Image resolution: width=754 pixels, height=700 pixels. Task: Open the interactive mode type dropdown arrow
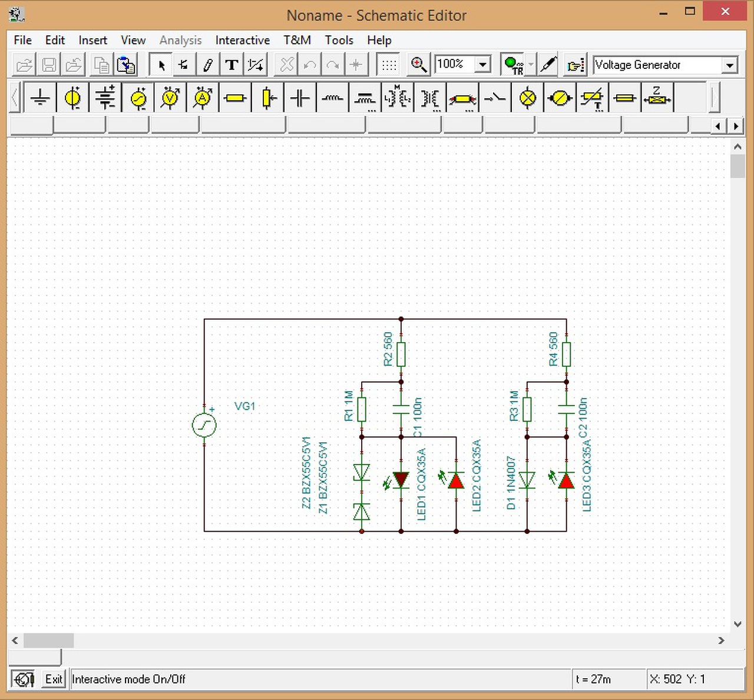coord(531,65)
